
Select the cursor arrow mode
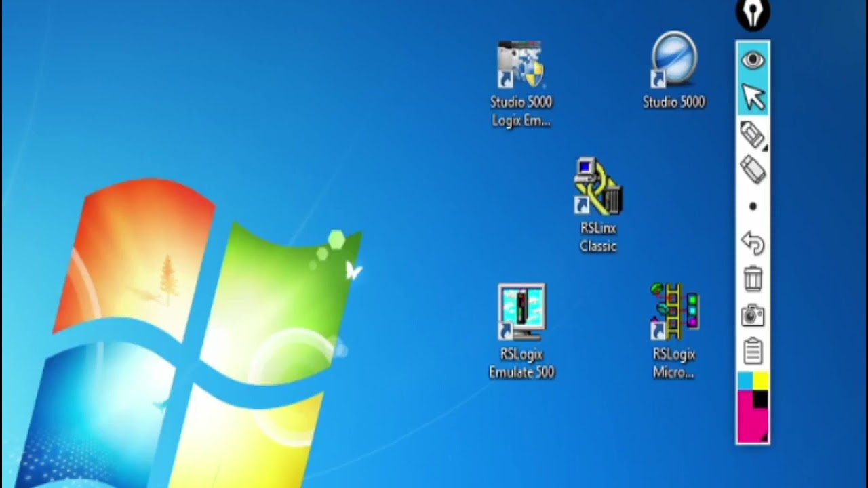click(x=753, y=97)
